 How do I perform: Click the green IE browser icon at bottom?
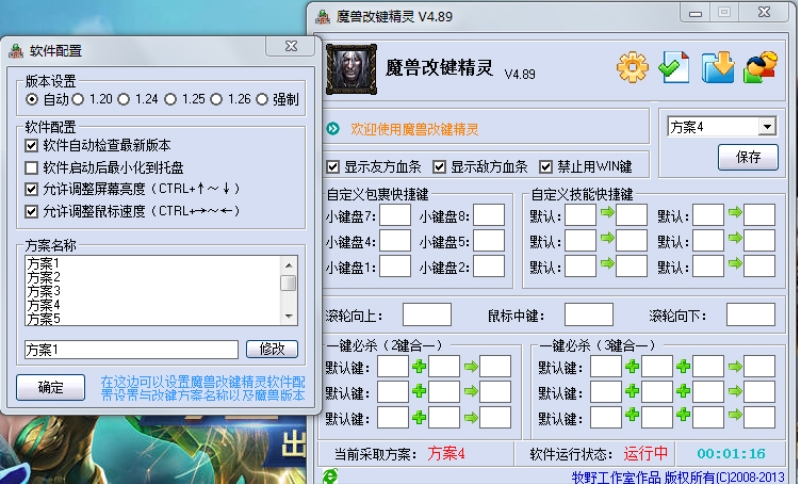330,476
